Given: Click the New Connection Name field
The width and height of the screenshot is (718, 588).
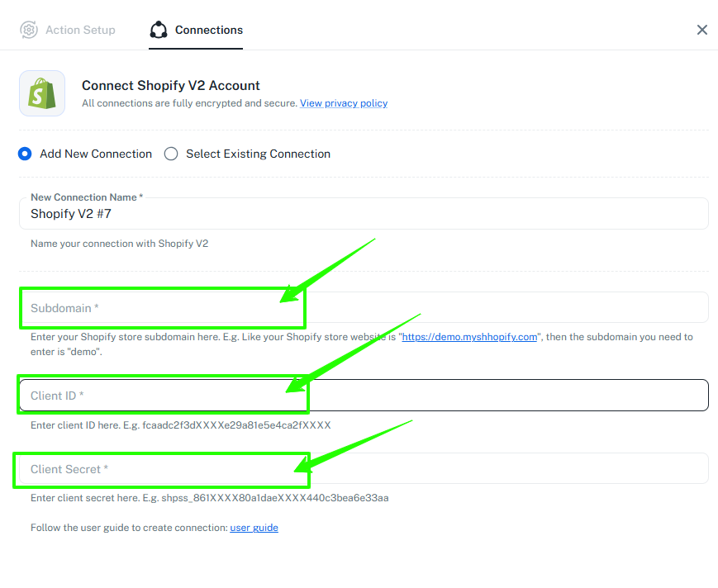Looking at the screenshot, I should pos(364,214).
